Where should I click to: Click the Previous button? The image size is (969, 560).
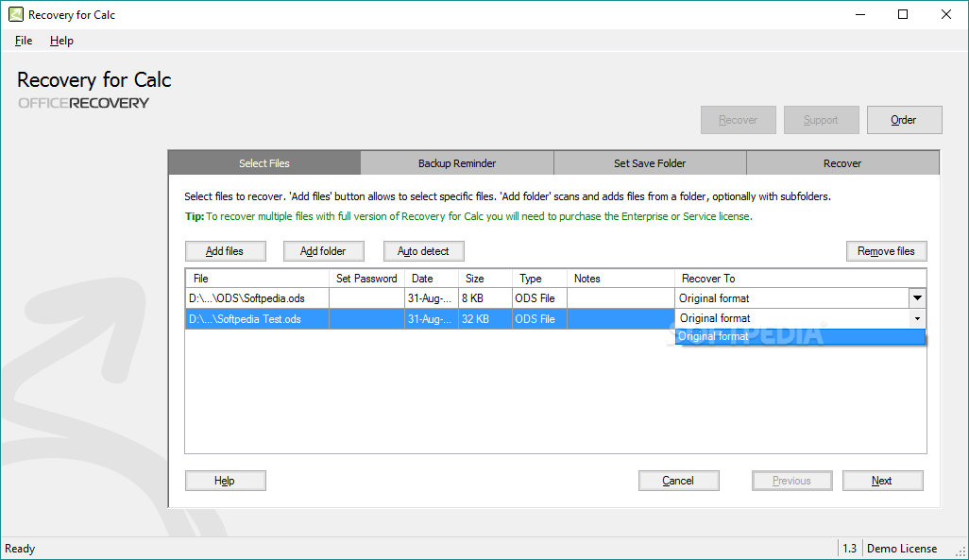click(791, 481)
